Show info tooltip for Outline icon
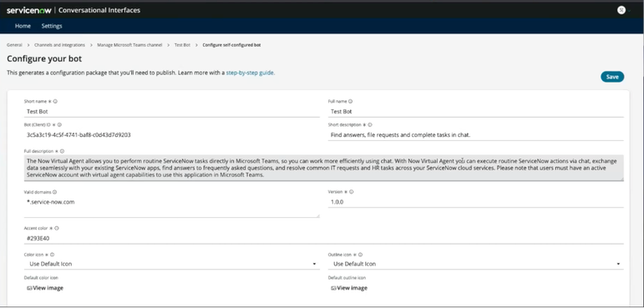Viewport: 644px width, 308px height. (361, 255)
